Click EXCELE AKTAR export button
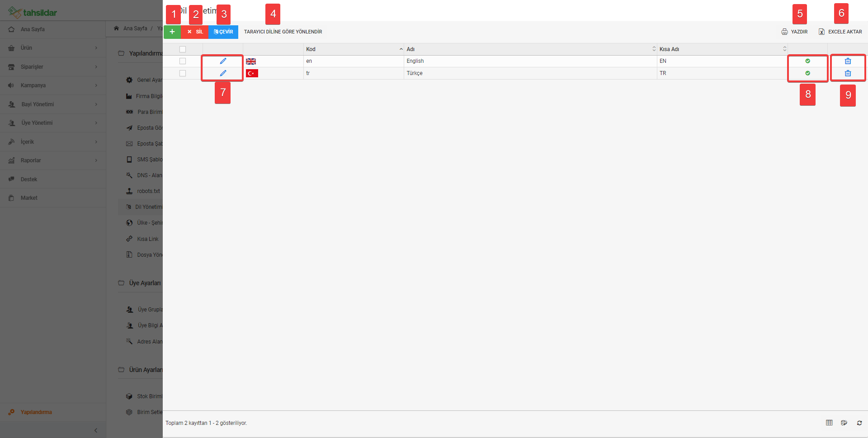Image resolution: width=868 pixels, height=438 pixels. 840,32
